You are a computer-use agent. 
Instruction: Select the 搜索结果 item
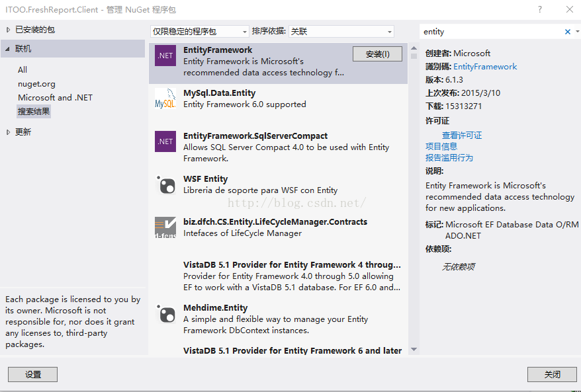pos(34,112)
